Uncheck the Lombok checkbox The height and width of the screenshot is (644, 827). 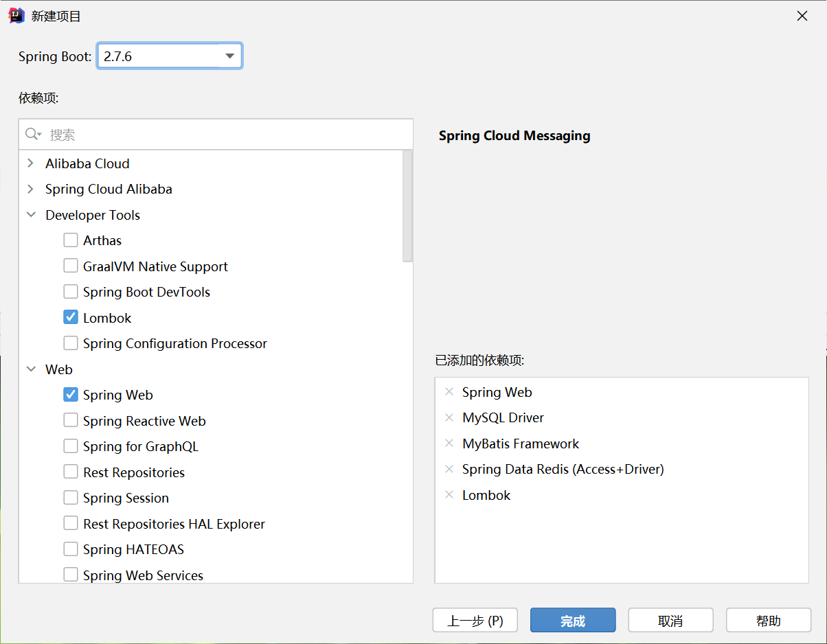click(x=71, y=318)
